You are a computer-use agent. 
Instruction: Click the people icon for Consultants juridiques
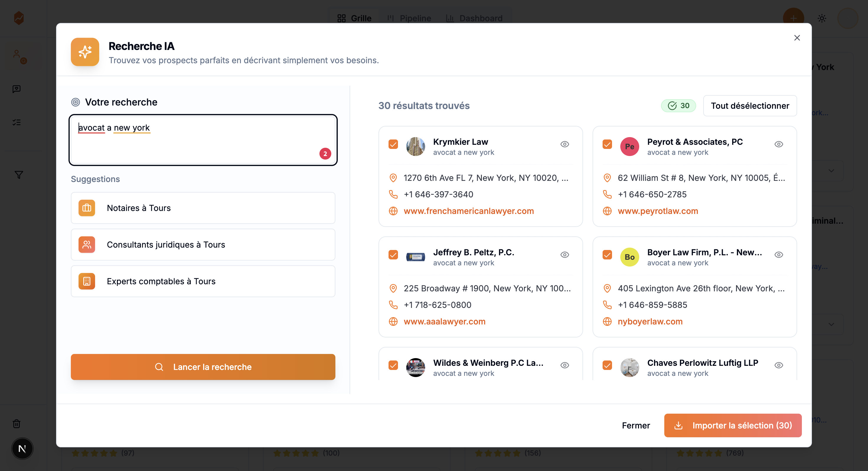(87, 245)
